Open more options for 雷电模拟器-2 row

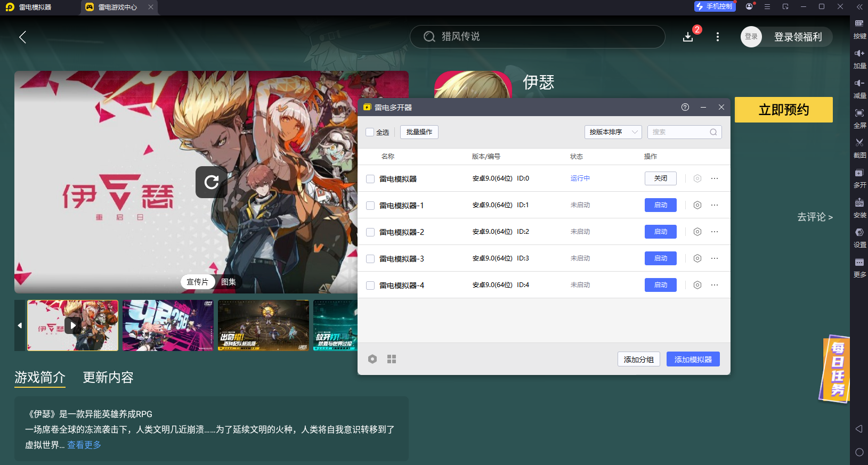(x=715, y=232)
